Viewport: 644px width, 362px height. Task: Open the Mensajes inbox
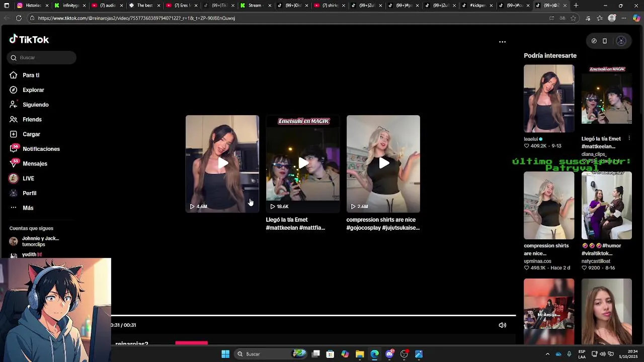(x=35, y=164)
